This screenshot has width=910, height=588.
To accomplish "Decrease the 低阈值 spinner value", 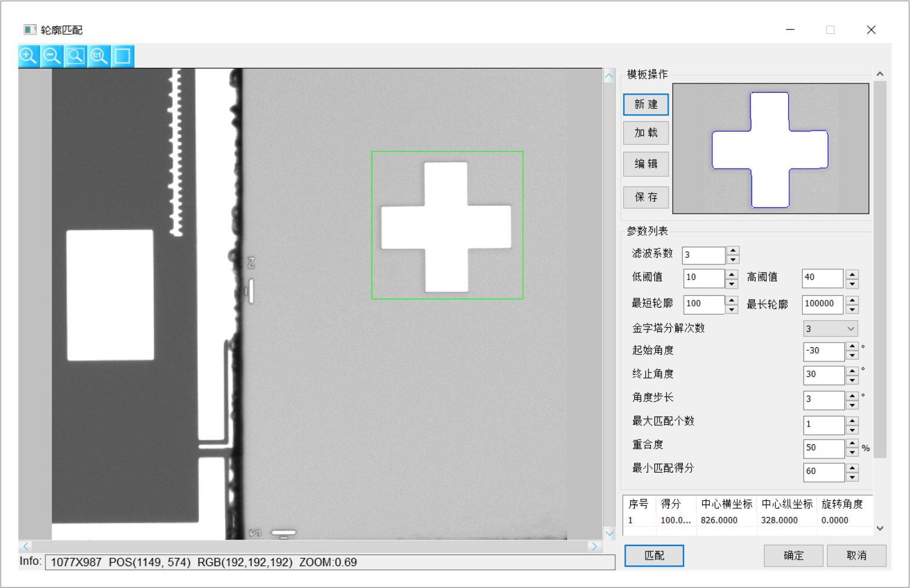I will [732, 283].
